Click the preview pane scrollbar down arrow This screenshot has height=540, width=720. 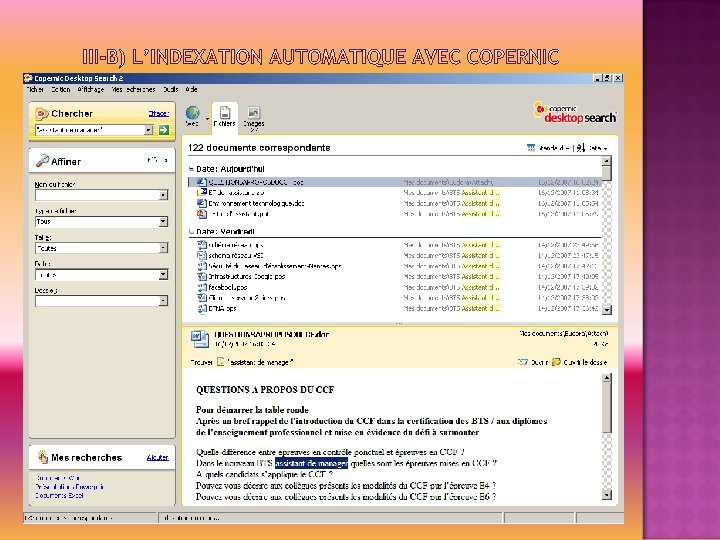[607, 495]
